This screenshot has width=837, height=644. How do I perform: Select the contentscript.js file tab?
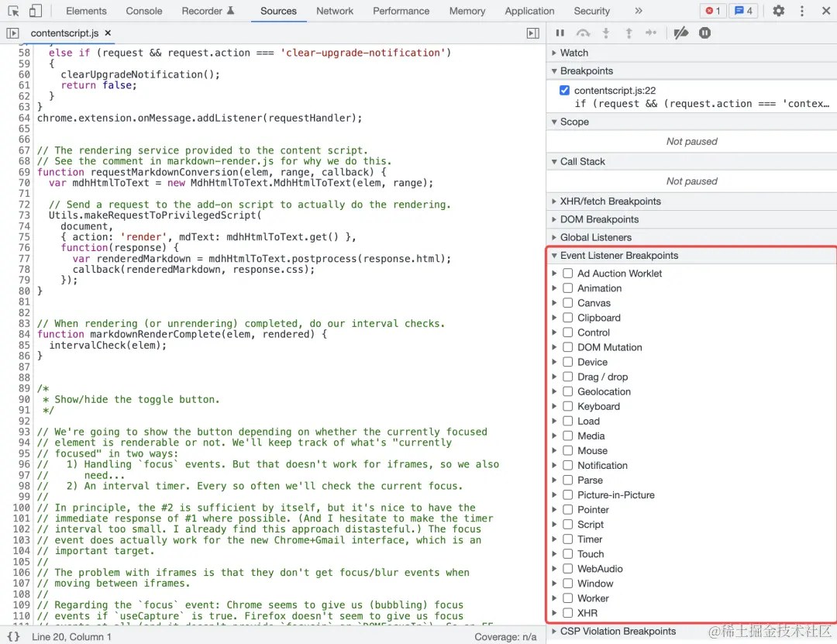[64, 33]
